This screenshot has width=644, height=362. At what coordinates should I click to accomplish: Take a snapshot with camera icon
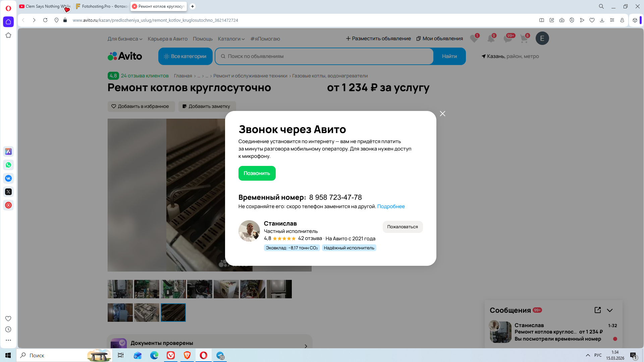562,20
